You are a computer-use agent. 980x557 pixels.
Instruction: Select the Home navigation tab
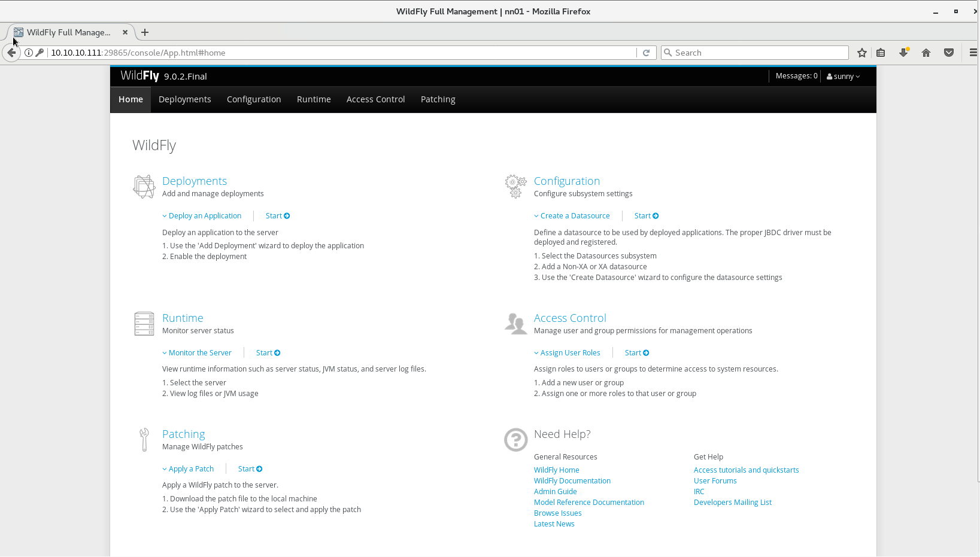point(131,99)
